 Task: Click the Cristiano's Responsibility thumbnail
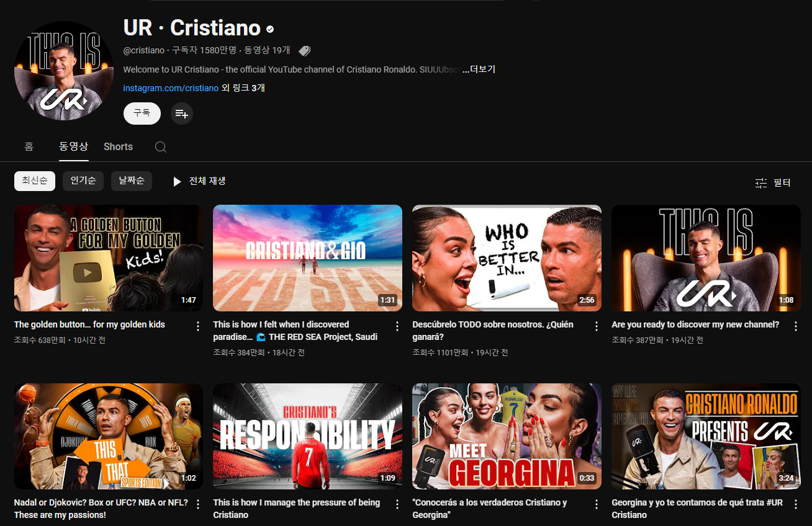click(x=307, y=436)
